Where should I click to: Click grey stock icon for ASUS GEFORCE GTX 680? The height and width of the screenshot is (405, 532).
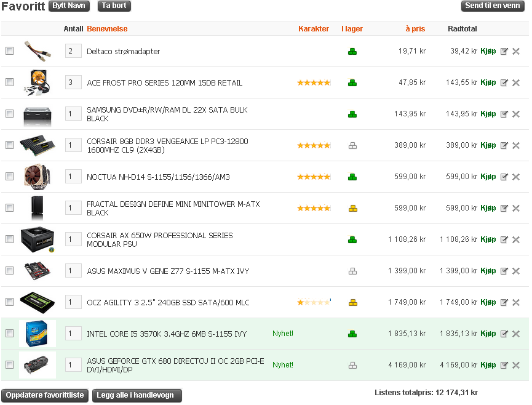[353, 365]
